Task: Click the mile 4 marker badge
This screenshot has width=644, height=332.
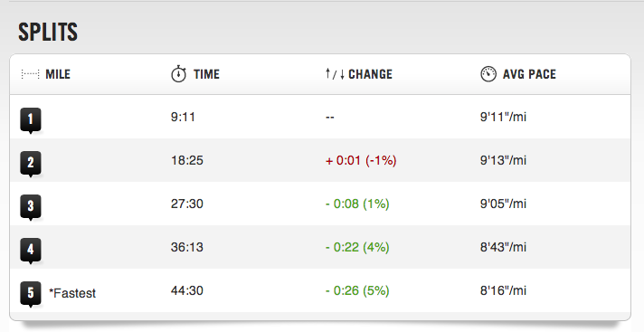Action: pyautogui.click(x=31, y=251)
